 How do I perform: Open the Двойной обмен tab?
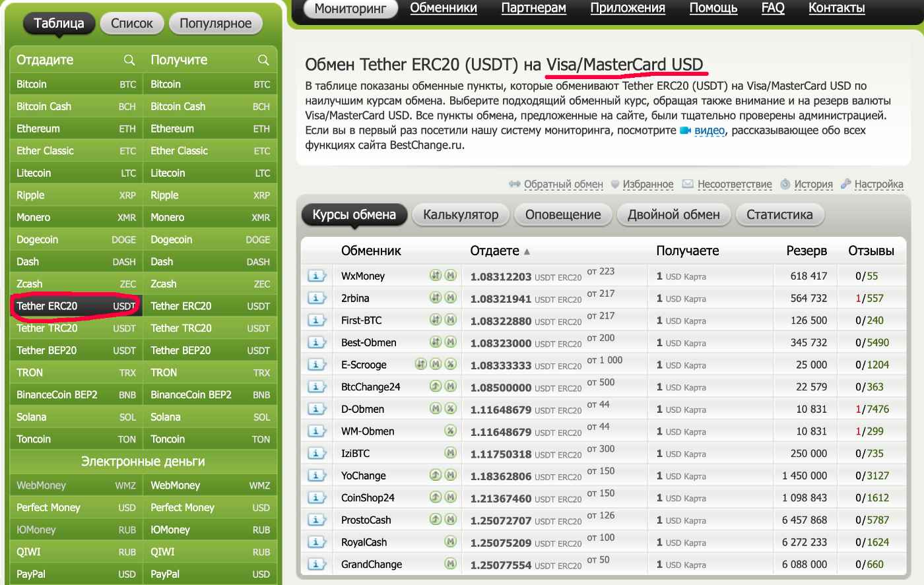(674, 214)
